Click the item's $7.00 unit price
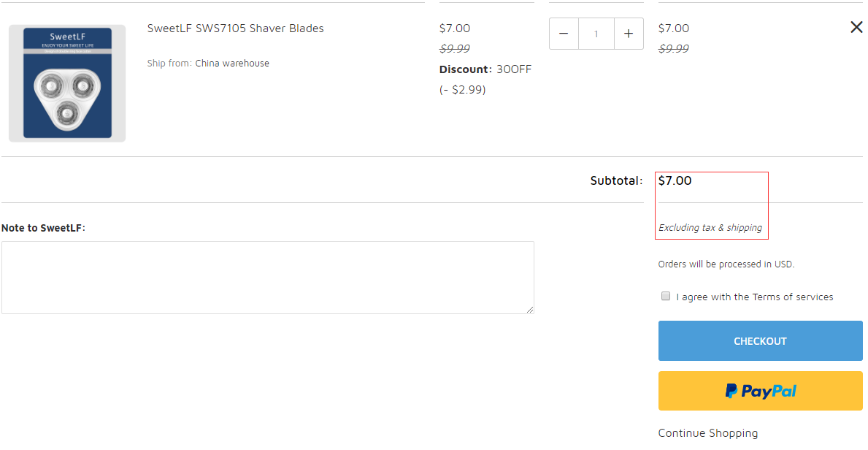868x450 pixels. [455, 28]
